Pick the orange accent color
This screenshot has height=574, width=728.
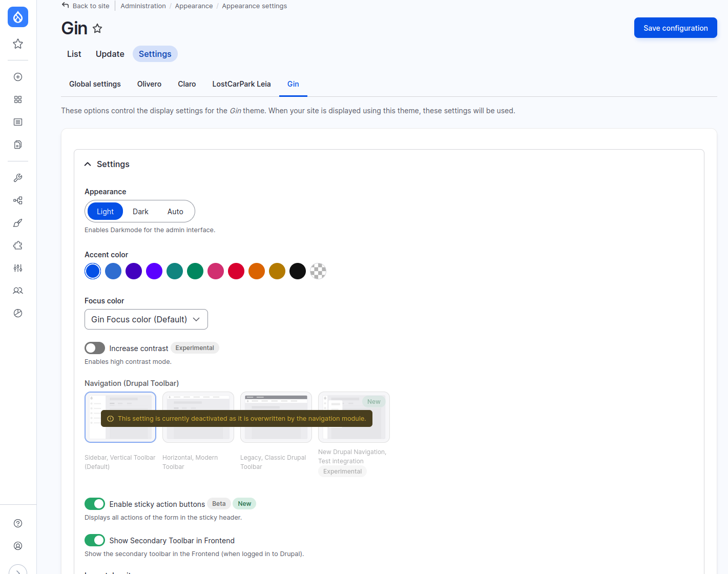(x=257, y=271)
